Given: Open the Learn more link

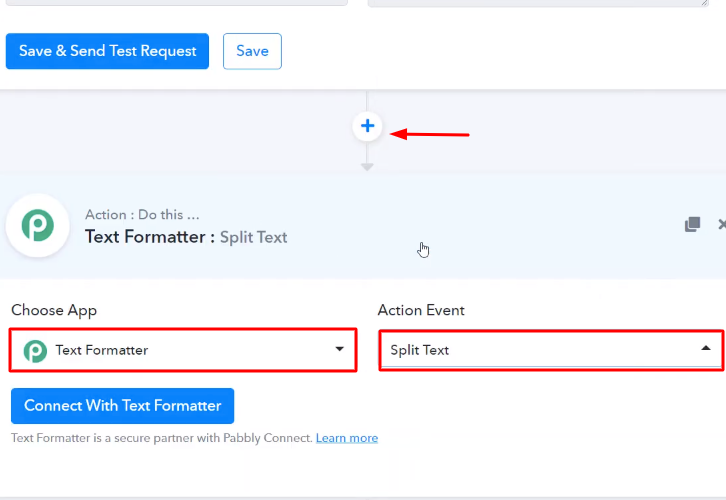Looking at the screenshot, I should (347, 438).
